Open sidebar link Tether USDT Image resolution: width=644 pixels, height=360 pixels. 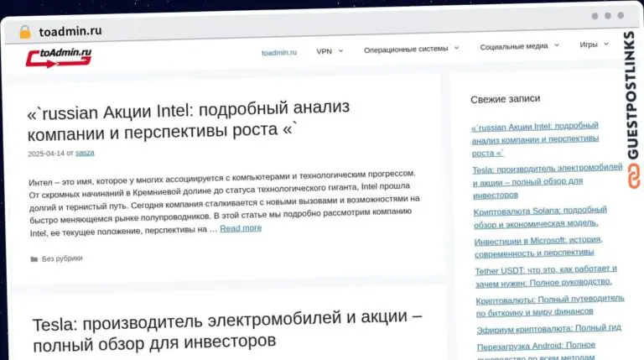[546, 276]
